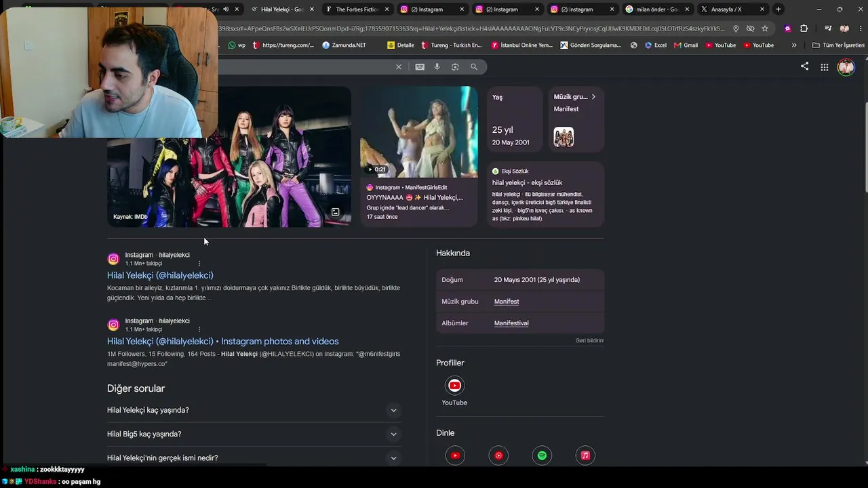Expand "Hilal Yelekçi kaç yaşında?" question

click(254, 410)
